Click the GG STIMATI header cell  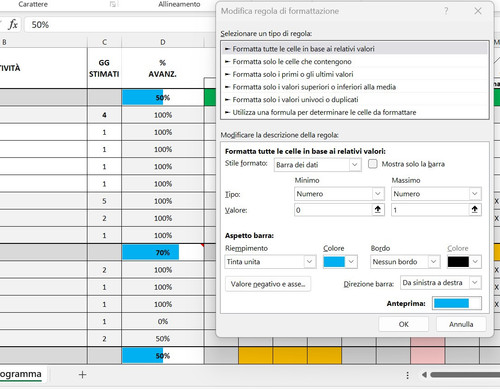click(x=104, y=68)
